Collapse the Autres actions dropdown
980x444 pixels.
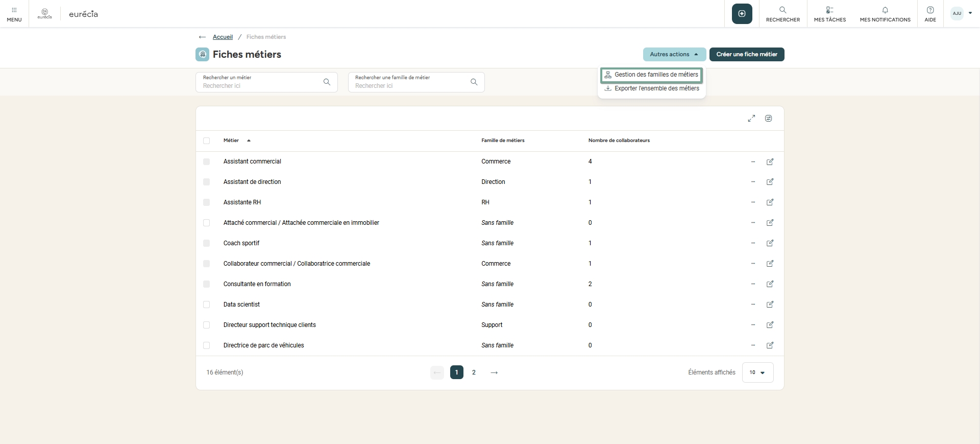coord(674,55)
